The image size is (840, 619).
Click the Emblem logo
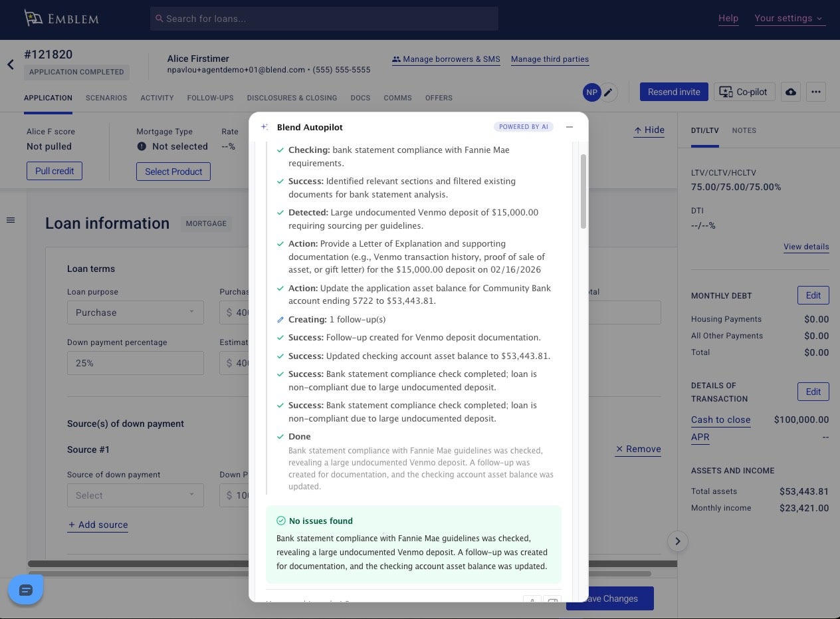point(62,19)
